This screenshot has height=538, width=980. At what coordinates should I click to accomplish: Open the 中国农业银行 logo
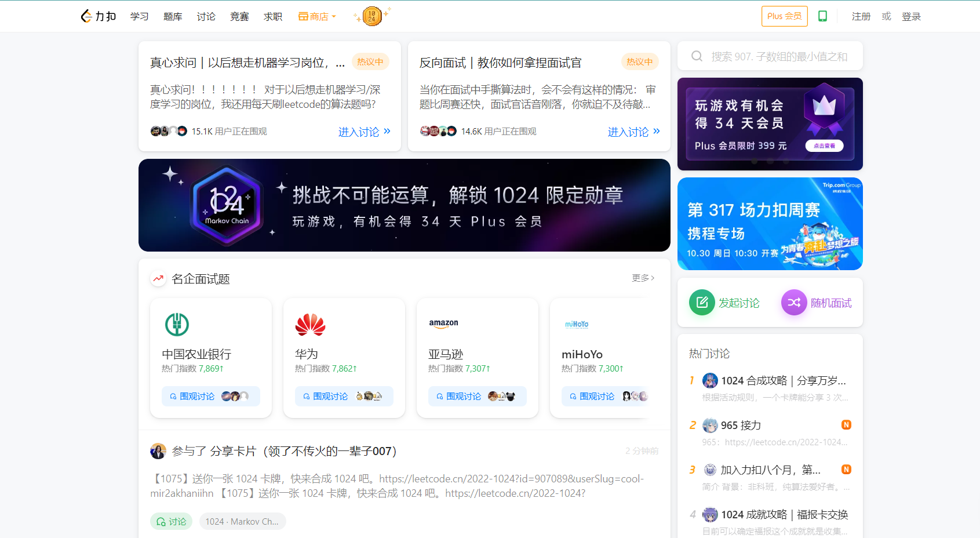[x=177, y=324]
